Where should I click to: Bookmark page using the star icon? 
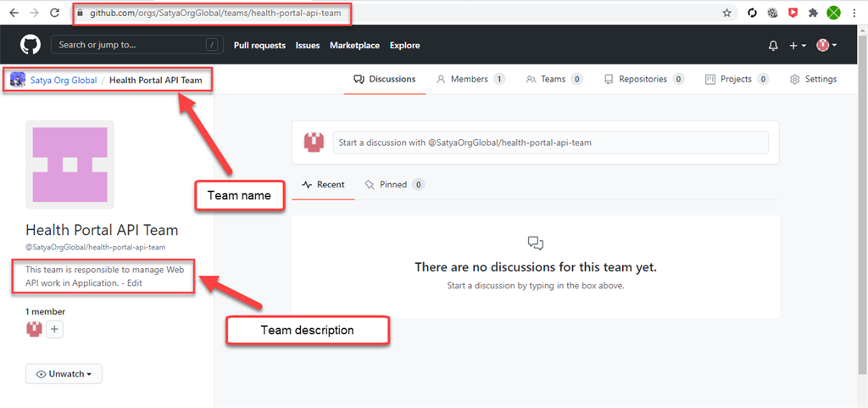pos(726,13)
